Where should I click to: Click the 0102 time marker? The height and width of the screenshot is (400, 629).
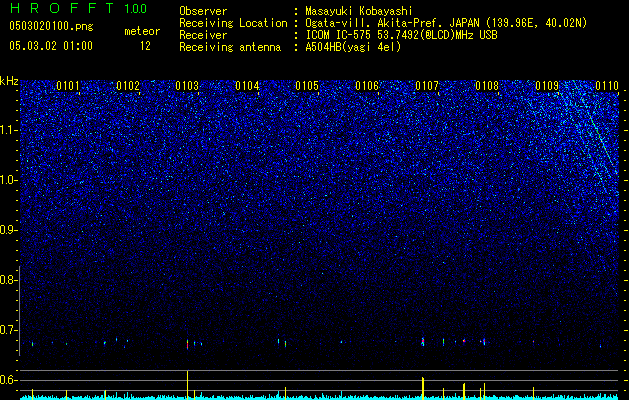[x=128, y=86]
